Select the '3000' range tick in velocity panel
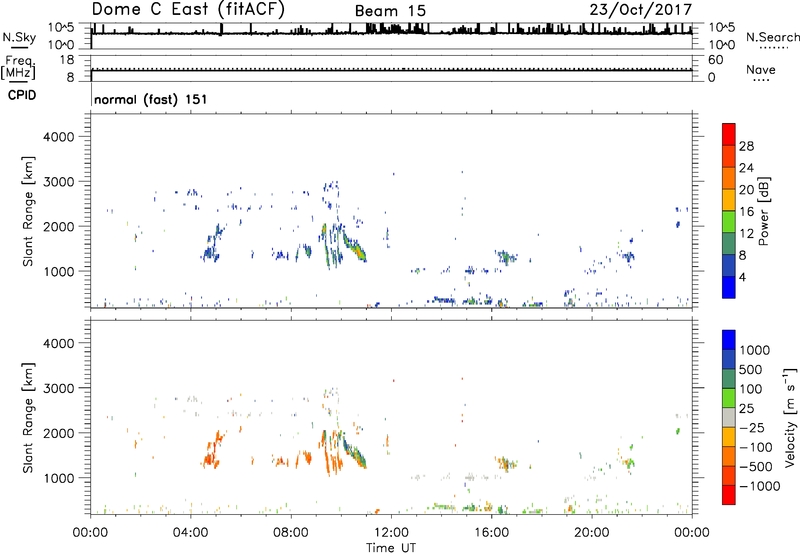 (x=59, y=388)
